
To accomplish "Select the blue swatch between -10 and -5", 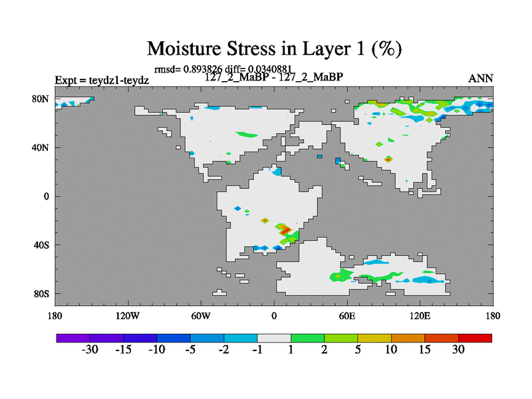I will tap(173, 338).
